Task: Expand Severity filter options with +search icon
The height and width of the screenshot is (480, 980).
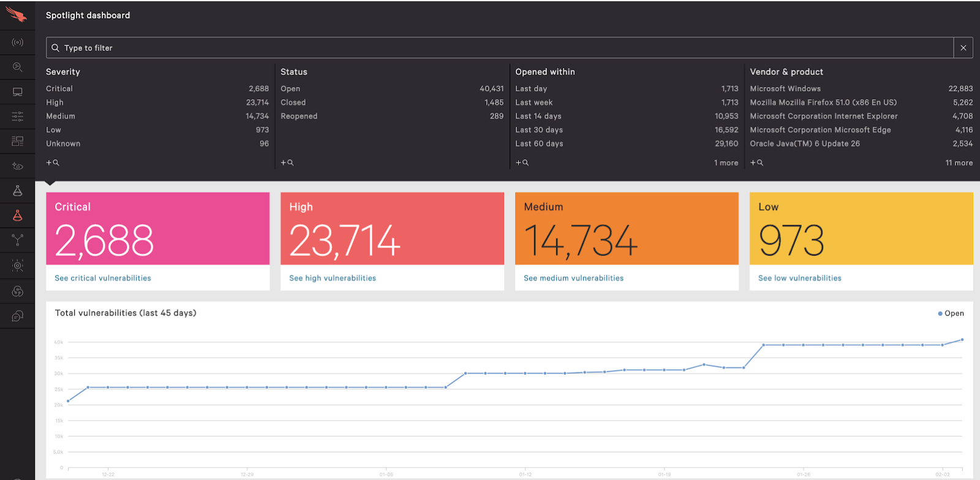Action: click(x=53, y=163)
